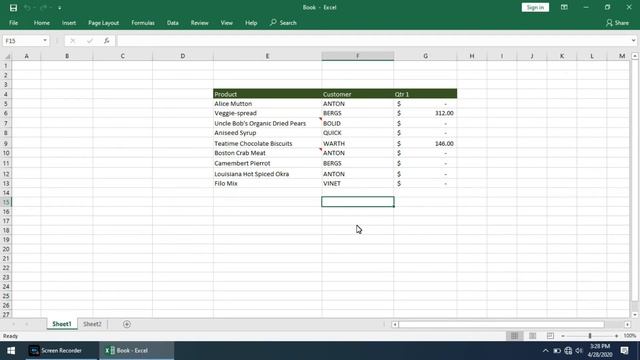Viewport: 640px width, 360px height.
Task: Select the Uncle Bob's Organic Dried Pears cell
Action: tap(267, 123)
